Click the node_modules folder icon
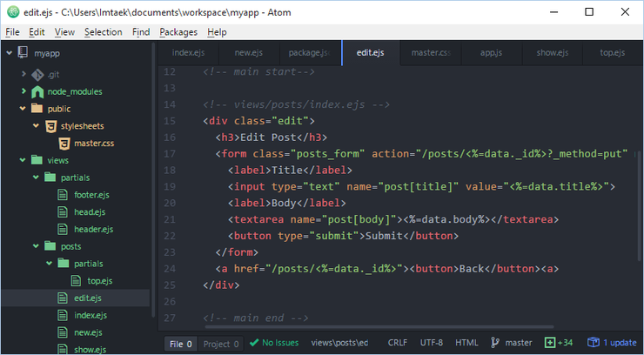 coord(37,92)
